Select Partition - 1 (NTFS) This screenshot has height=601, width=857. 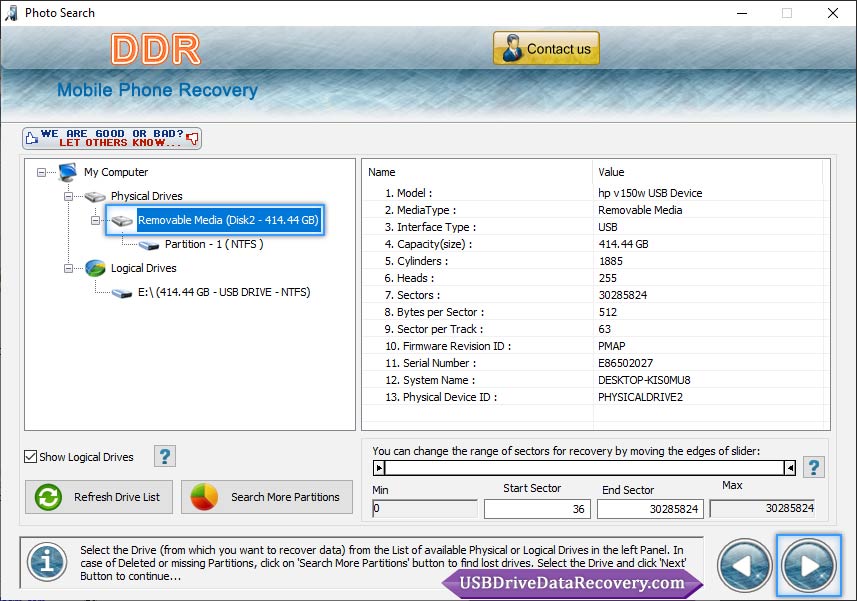tap(214, 244)
